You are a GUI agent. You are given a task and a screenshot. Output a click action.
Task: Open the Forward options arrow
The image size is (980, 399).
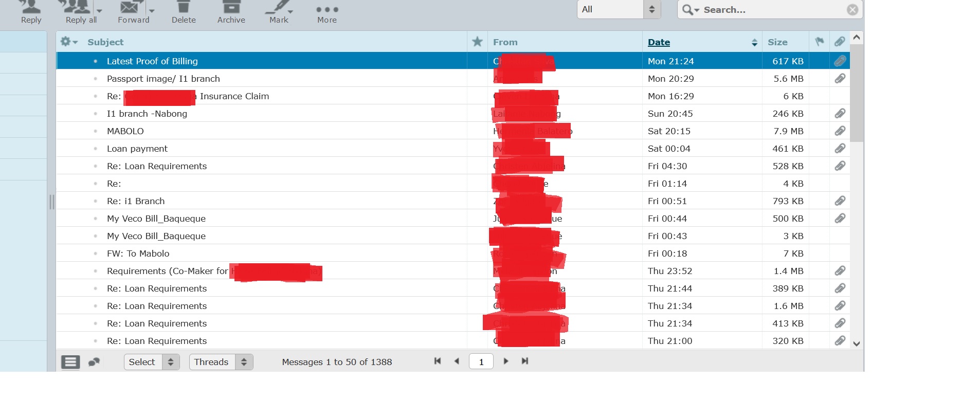152,10
